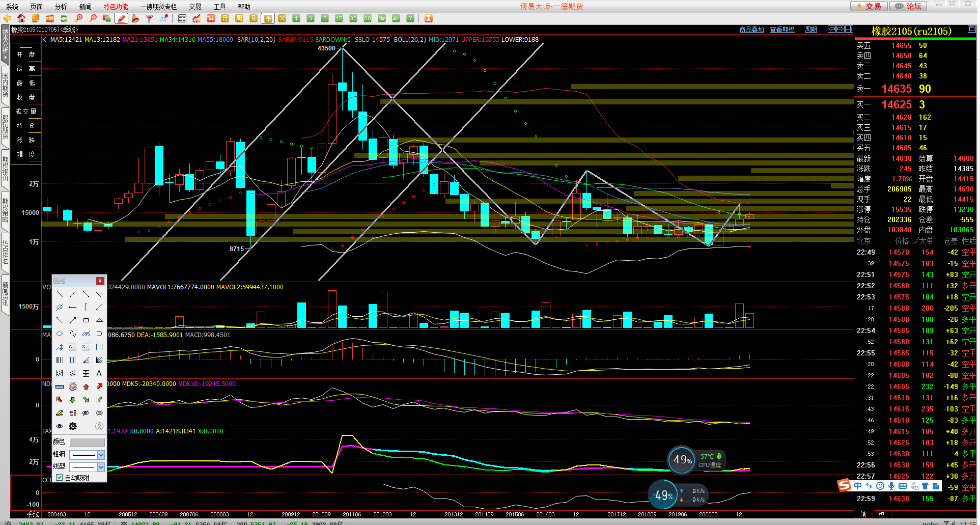Select the 60-minute period button
The height and width of the screenshot is (525, 980).
[368, 18]
